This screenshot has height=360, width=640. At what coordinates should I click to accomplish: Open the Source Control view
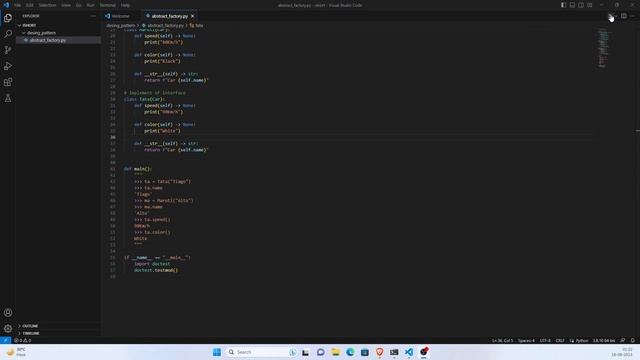click(x=8, y=50)
